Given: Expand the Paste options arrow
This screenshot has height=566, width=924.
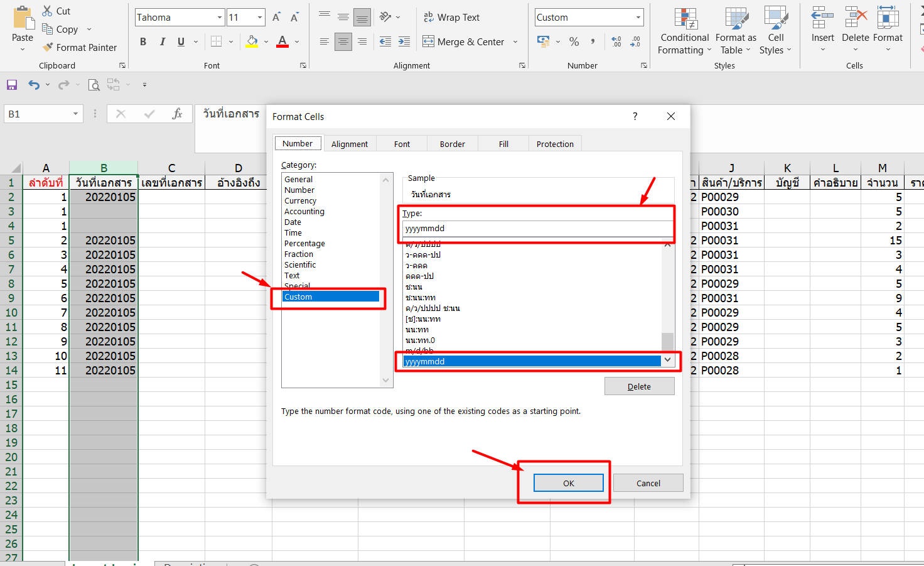Looking at the screenshot, I should coord(23,50).
